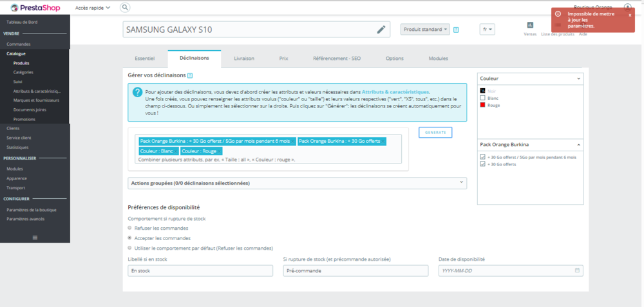Screen dimensions: 644x307
Task: Click the user profile avatar icon
Action: pyautogui.click(x=627, y=7)
